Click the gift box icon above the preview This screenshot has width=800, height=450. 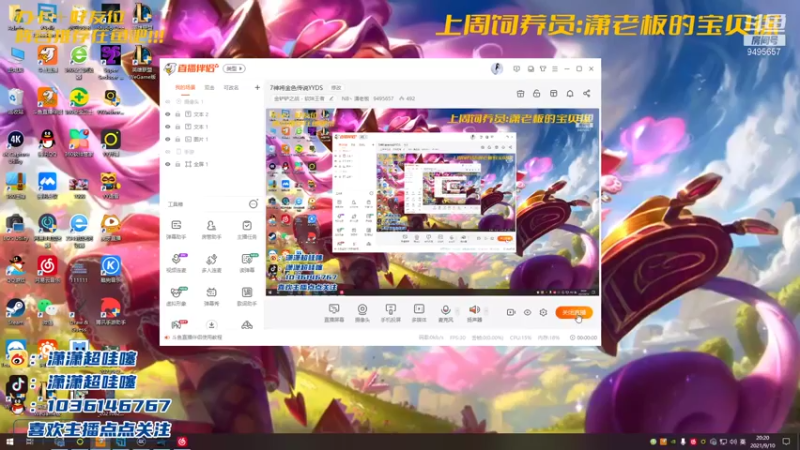520,93
